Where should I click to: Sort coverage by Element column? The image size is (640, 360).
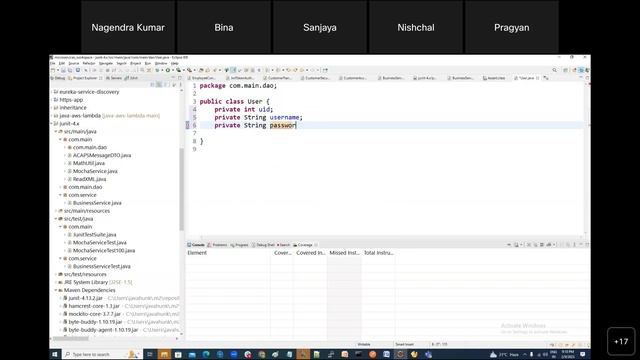point(228,253)
